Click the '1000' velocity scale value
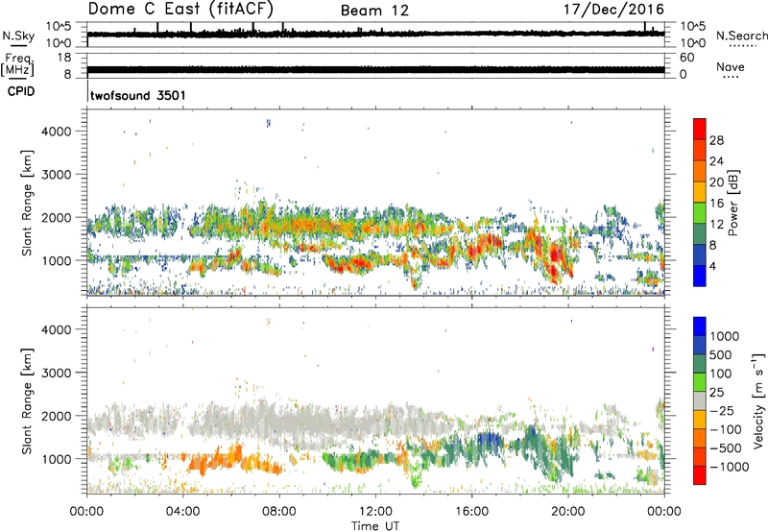The width and height of the screenshot is (768, 532). point(725,336)
